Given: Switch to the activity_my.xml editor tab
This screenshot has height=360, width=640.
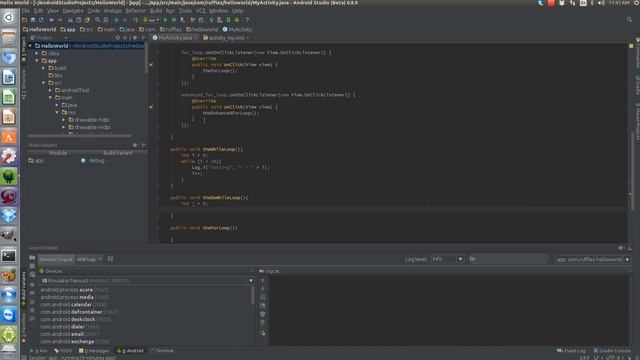Looking at the screenshot, I should 226,38.
